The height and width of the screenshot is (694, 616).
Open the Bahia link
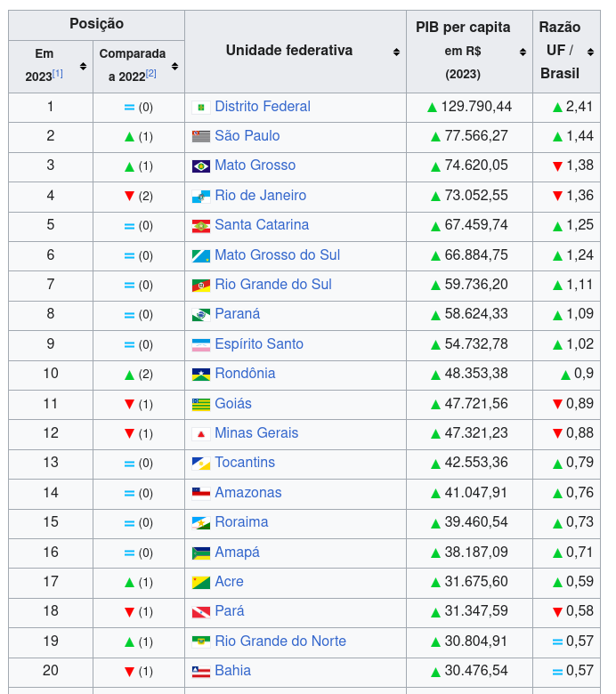coord(233,671)
